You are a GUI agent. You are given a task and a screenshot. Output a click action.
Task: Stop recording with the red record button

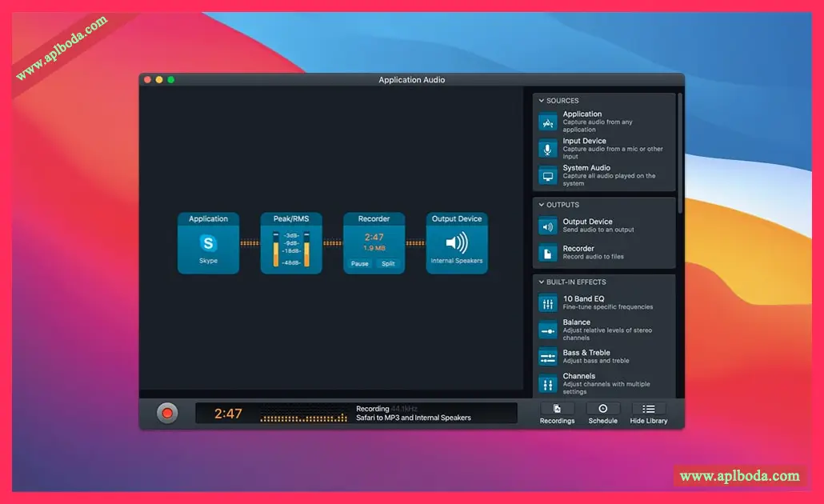(167, 413)
